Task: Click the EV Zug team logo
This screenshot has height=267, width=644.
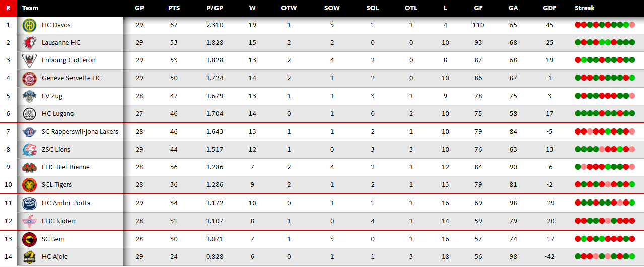Action: [30, 96]
